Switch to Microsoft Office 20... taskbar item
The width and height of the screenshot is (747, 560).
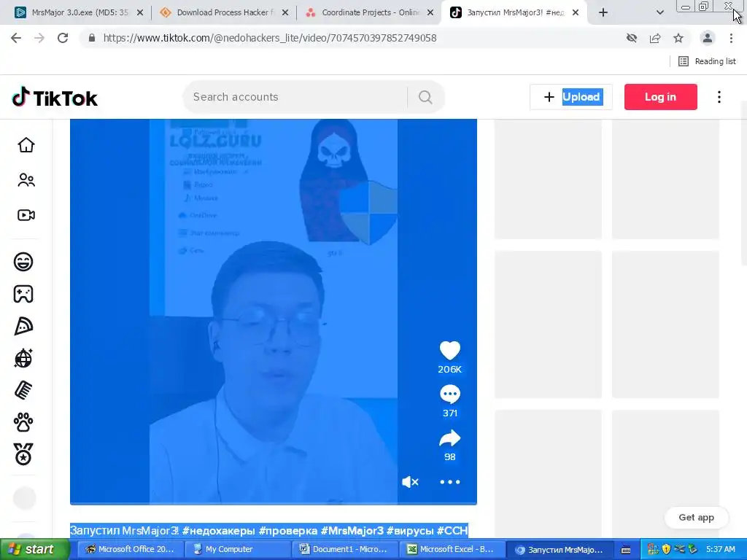click(x=130, y=549)
